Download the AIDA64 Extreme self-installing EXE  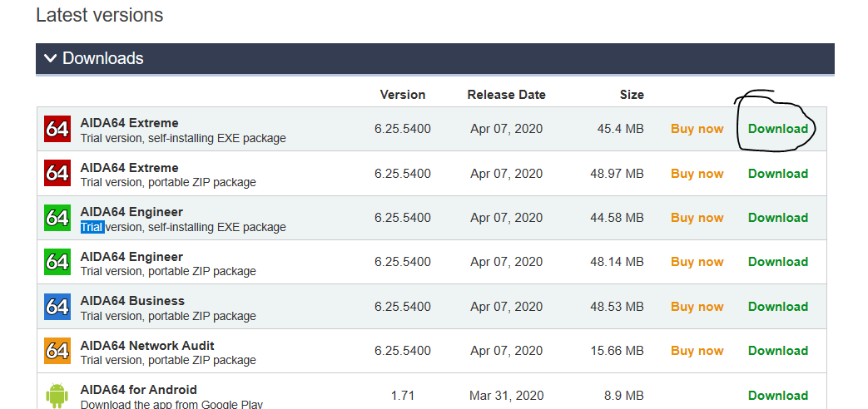778,129
